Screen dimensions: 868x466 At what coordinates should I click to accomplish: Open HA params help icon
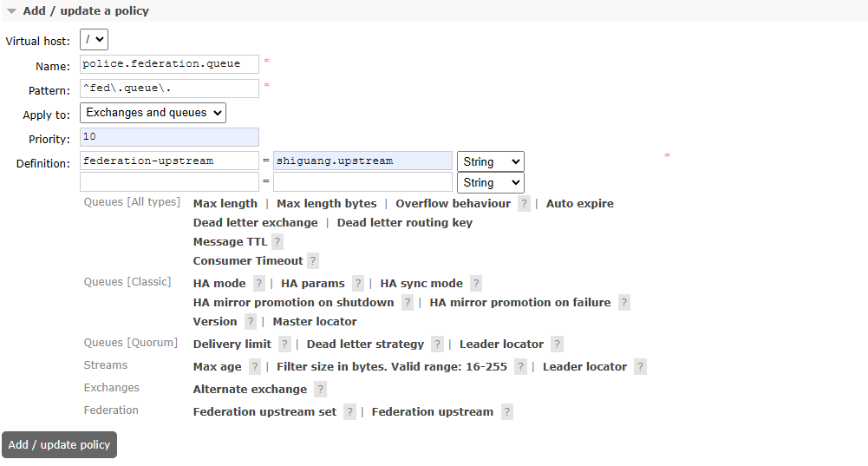(358, 284)
